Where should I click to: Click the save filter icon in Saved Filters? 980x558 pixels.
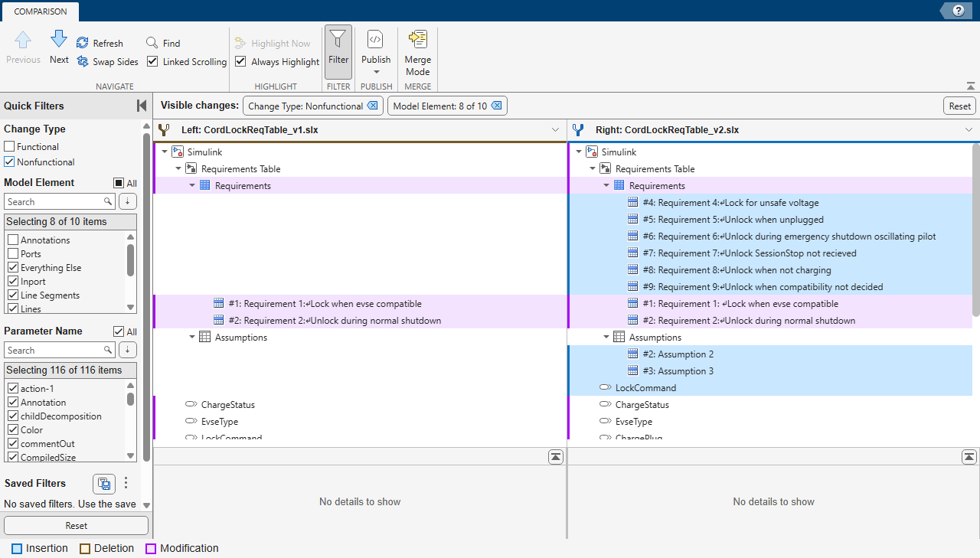[x=104, y=484]
